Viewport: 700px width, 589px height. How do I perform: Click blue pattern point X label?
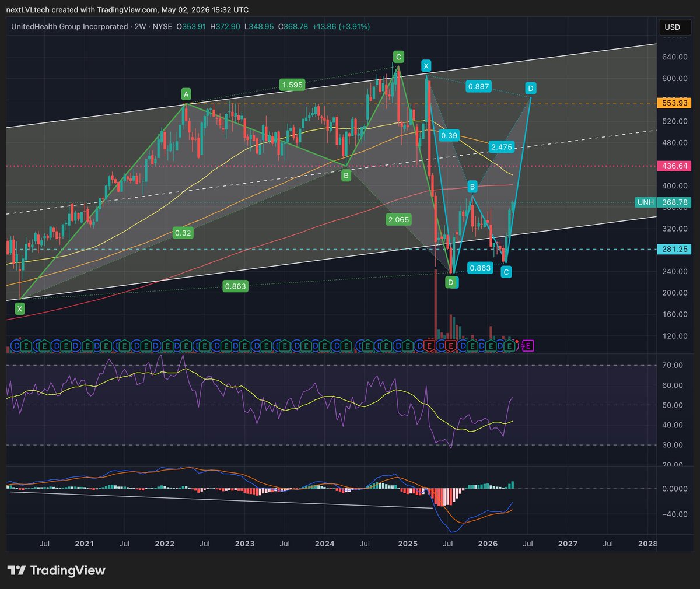(426, 66)
